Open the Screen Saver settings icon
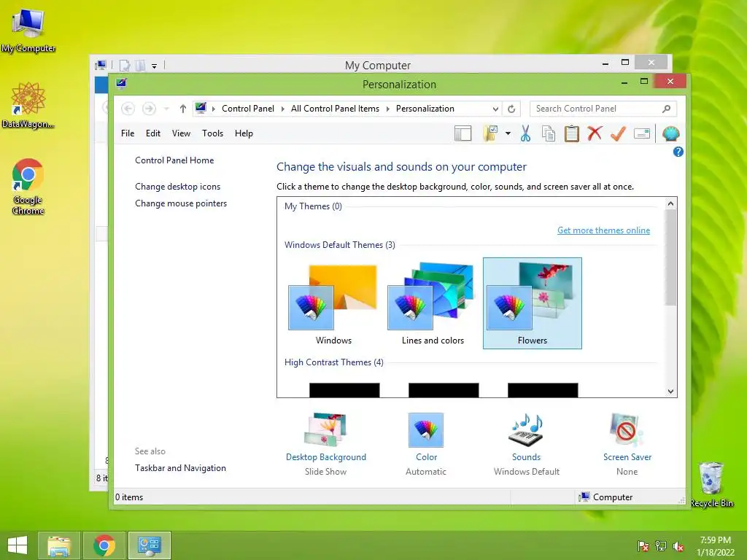The height and width of the screenshot is (560, 747). (x=627, y=429)
